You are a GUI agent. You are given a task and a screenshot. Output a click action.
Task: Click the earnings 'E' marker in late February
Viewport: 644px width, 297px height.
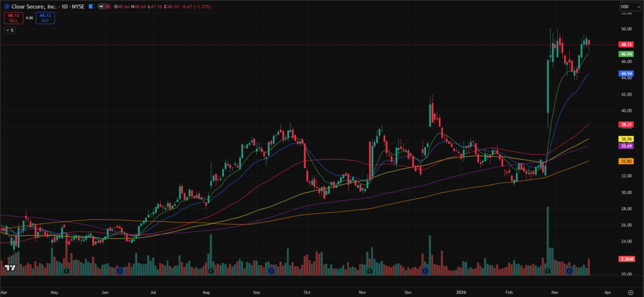pos(548,271)
